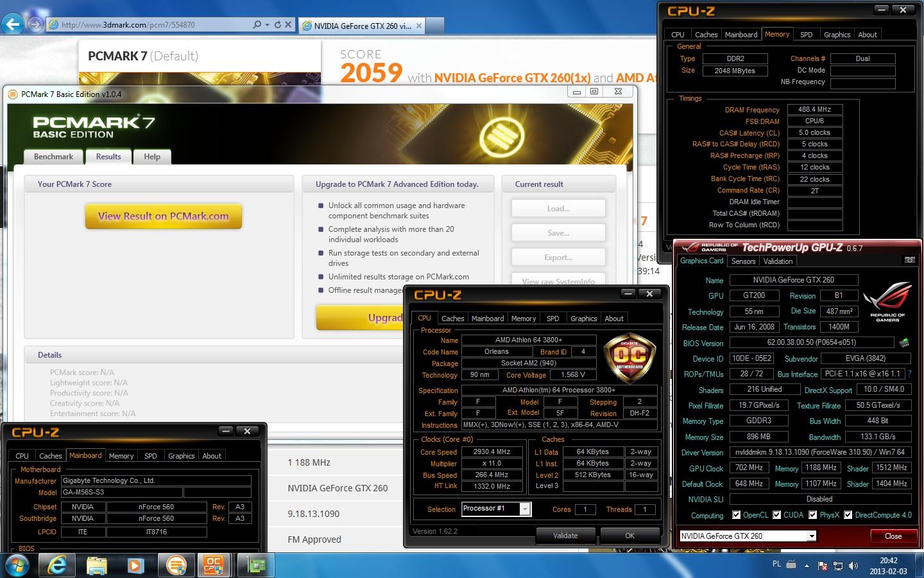Click the Close button in GPU-Z
This screenshot has height=578, width=924.
tap(893, 536)
